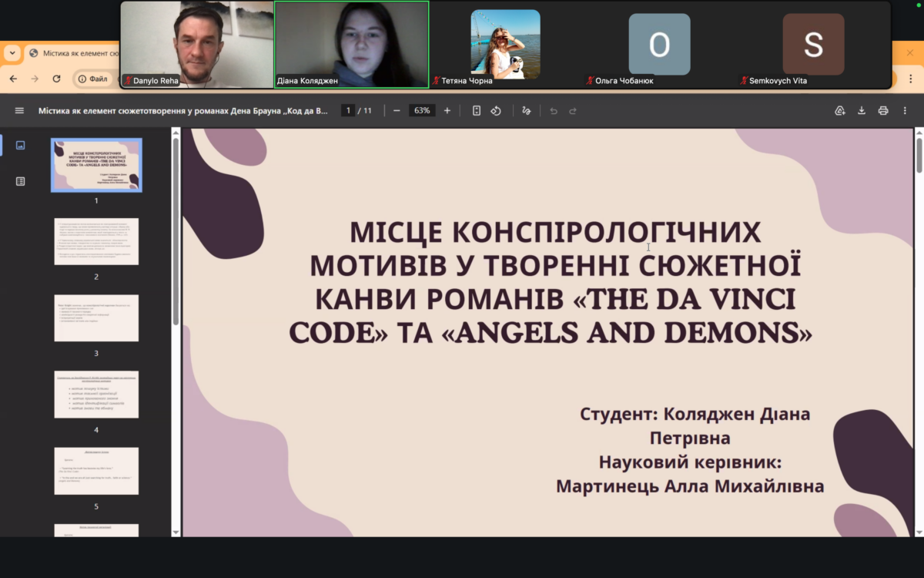Click the page number input field
924x578 pixels.
349,110
